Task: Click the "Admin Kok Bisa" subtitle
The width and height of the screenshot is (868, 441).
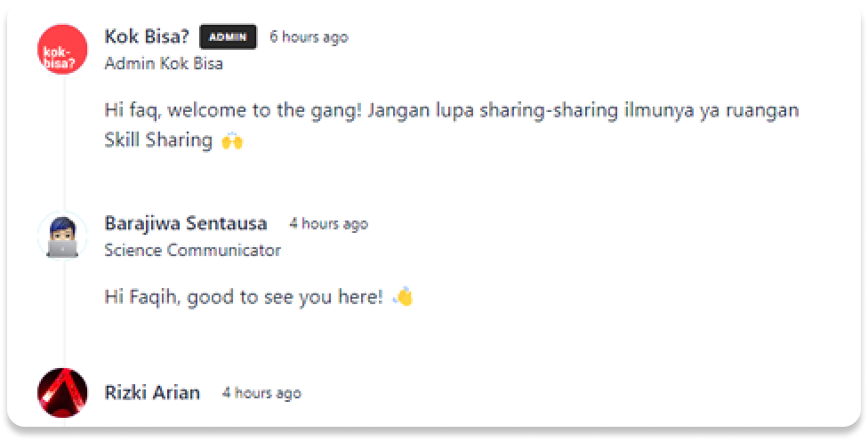Action: tap(164, 64)
